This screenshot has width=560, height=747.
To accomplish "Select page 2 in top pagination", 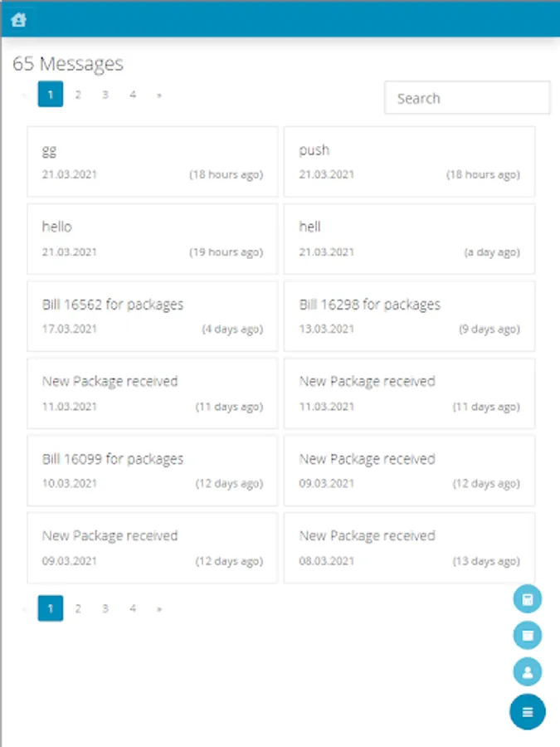I will 78,95.
